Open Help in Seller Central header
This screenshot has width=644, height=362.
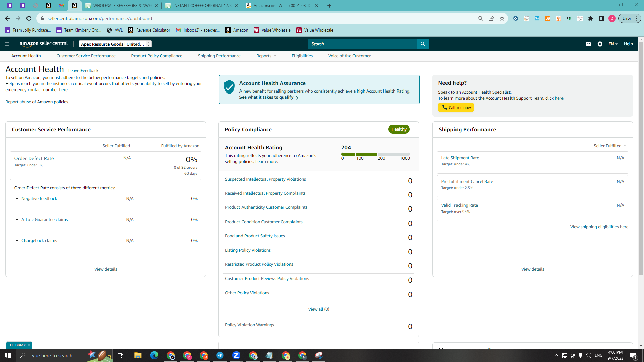point(628,44)
